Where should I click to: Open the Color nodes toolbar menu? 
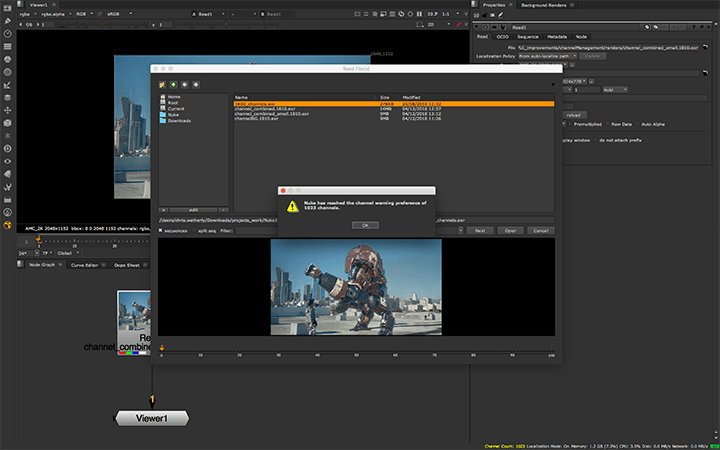tap(7, 59)
